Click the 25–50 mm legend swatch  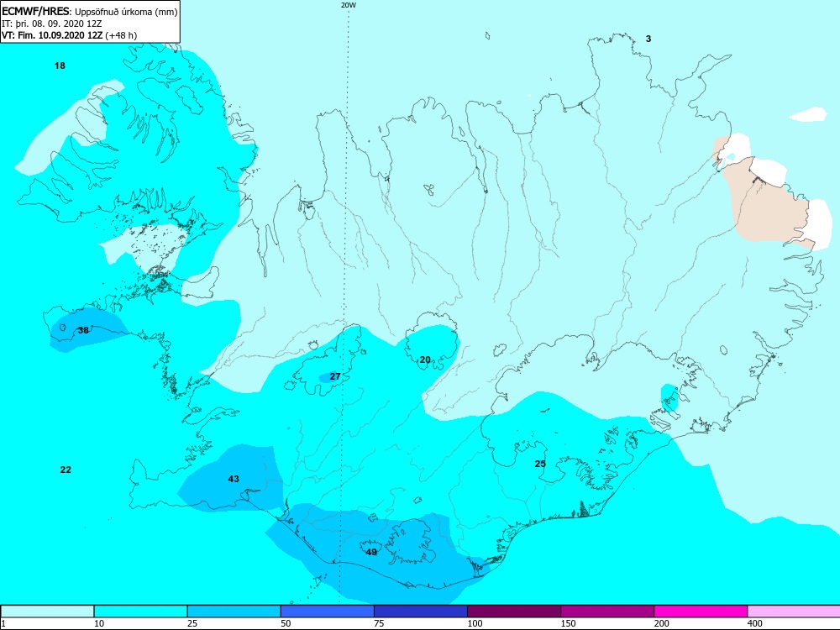pos(234,612)
